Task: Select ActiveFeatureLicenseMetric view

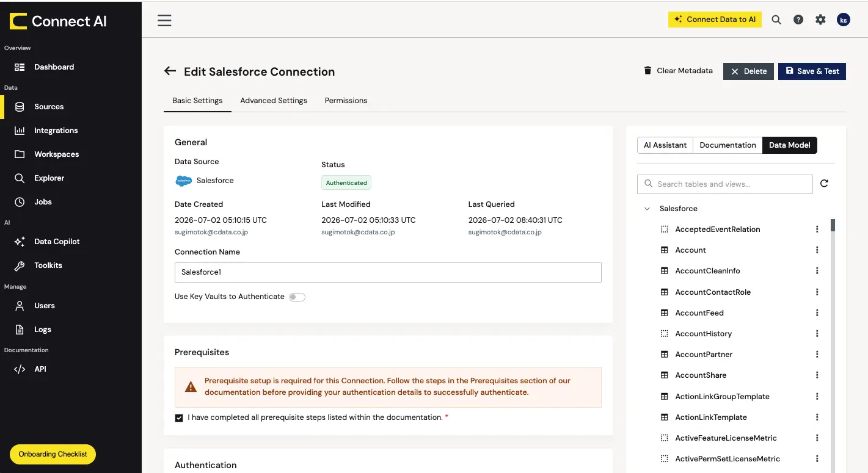Action: tap(726, 438)
